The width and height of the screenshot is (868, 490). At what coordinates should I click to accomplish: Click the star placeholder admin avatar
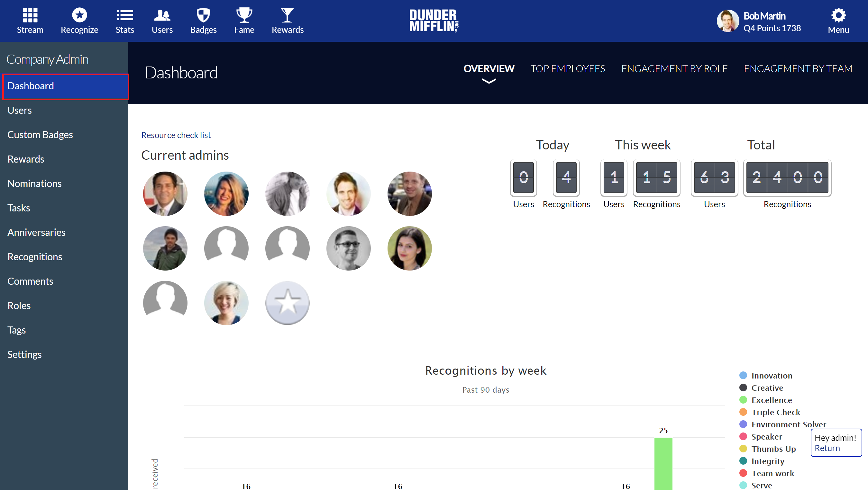288,303
